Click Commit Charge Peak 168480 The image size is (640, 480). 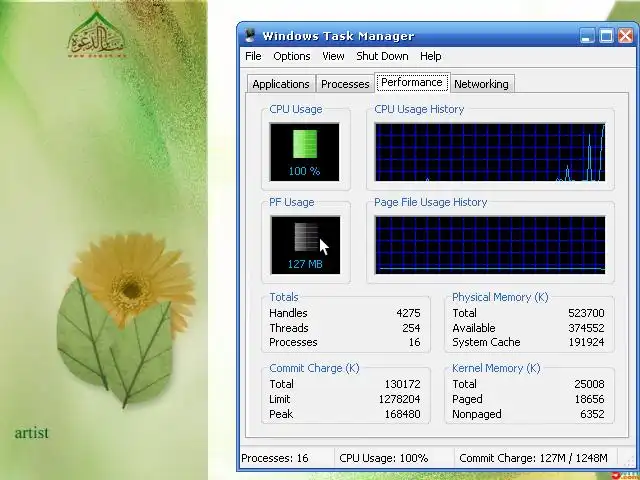(402, 414)
